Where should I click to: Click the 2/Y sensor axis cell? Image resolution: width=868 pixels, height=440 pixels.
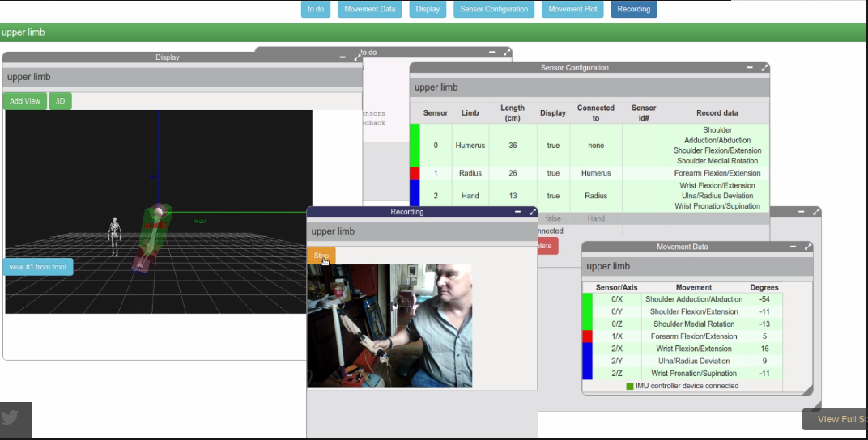tap(617, 361)
